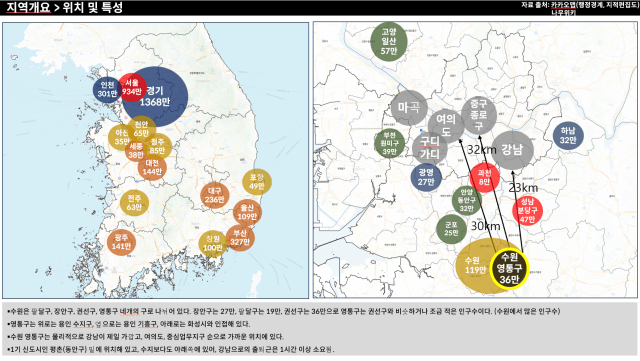This screenshot has width=640, height=361.
Task: Click the gray 여의도 circle
Action: coord(446,125)
